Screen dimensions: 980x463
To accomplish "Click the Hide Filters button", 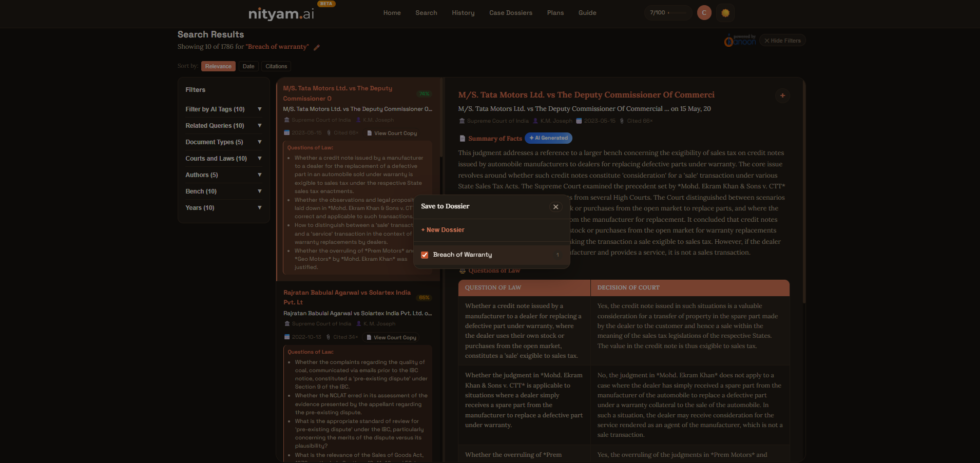I will click(x=782, y=41).
